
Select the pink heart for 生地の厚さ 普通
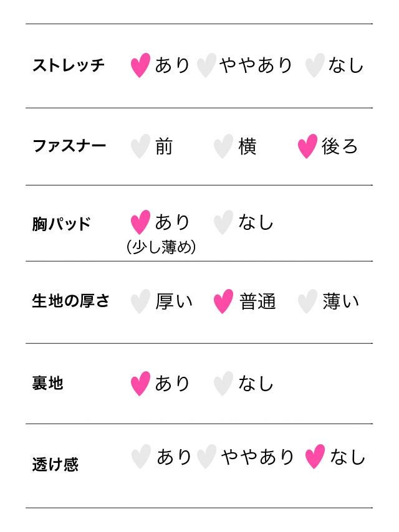click(223, 302)
